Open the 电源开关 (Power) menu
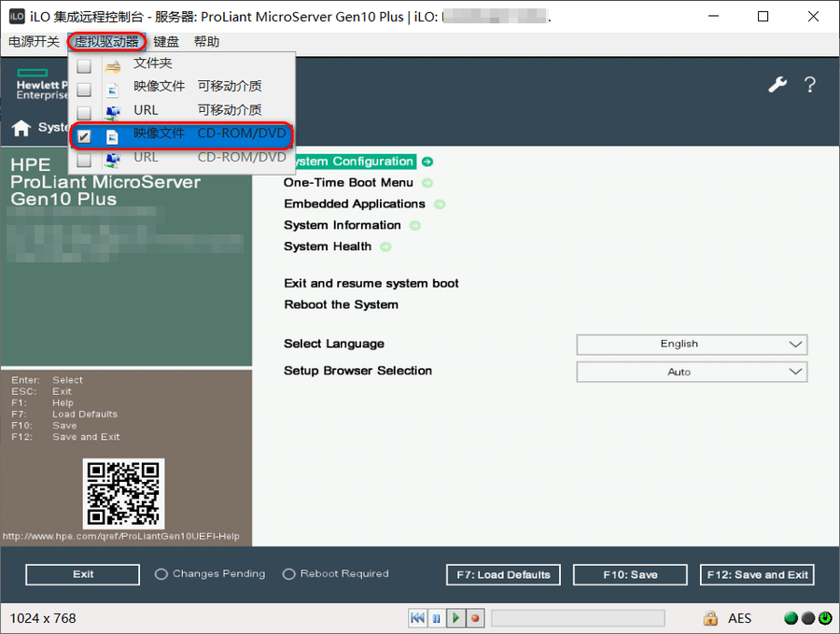The image size is (840, 634). click(x=34, y=42)
